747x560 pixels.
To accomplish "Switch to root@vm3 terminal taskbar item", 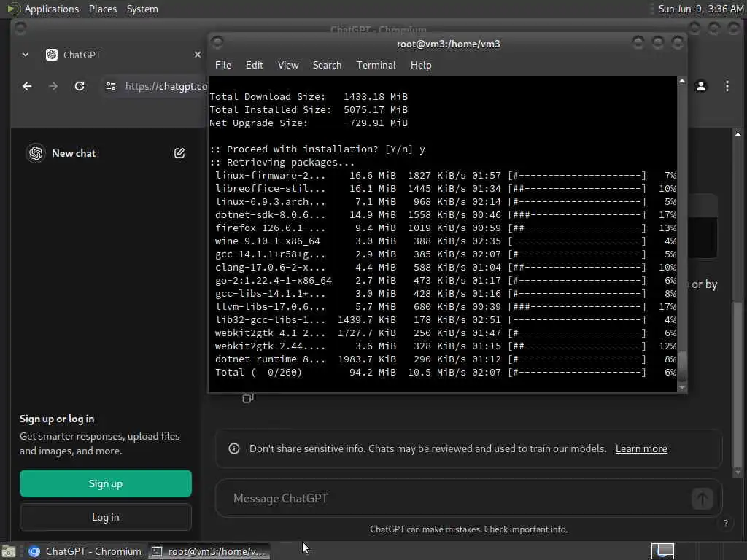I will (x=209, y=551).
